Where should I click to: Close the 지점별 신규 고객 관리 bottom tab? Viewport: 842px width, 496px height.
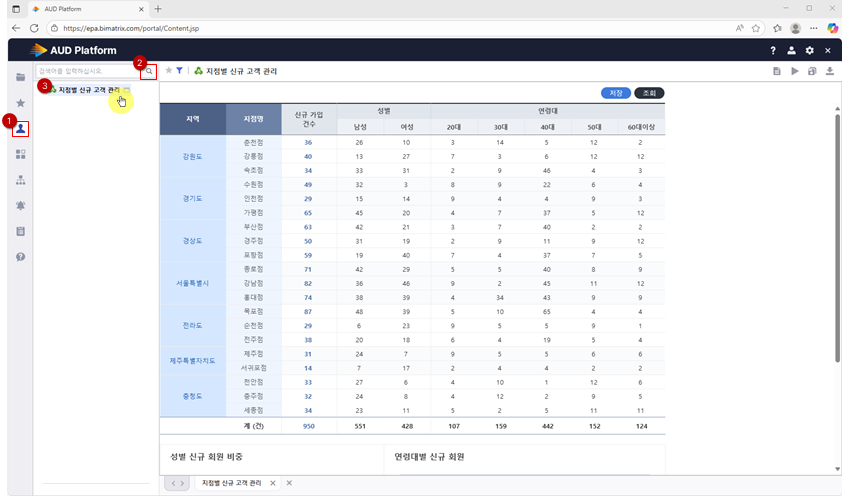272,483
